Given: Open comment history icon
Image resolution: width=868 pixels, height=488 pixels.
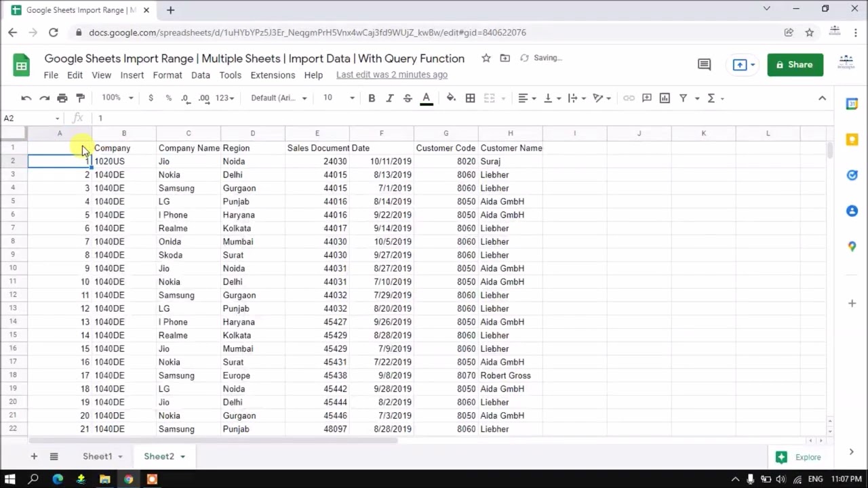Looking at the screenshot, I should pos(704,64).
